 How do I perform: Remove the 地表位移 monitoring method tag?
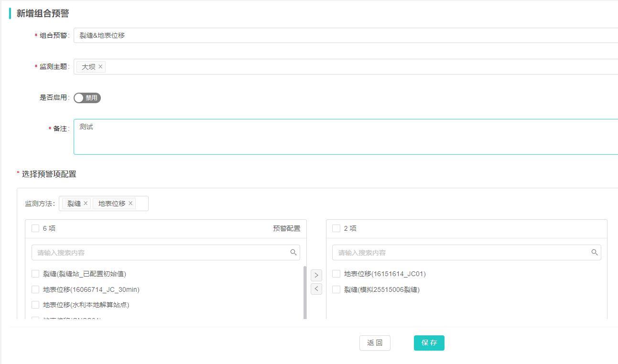tap(130, 203)
